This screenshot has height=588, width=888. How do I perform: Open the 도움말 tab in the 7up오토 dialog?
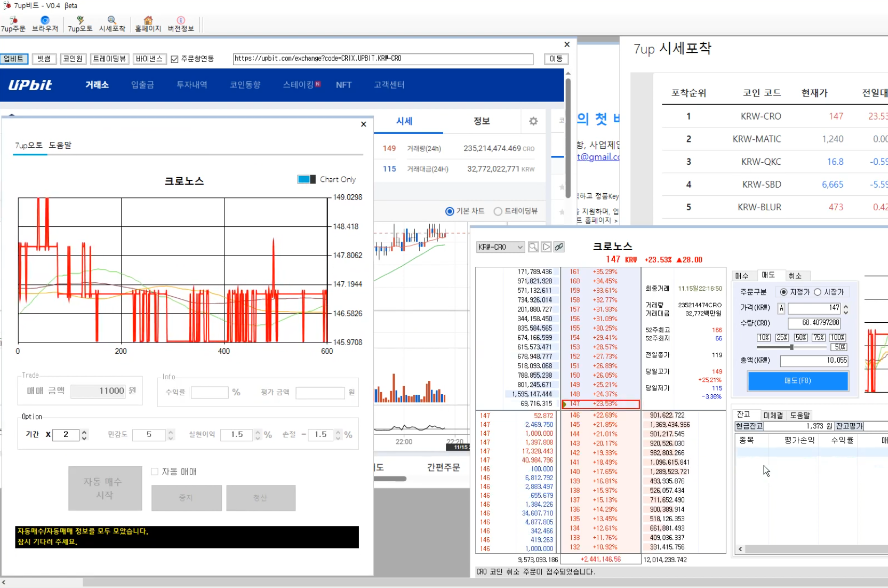tap(60, 145)
